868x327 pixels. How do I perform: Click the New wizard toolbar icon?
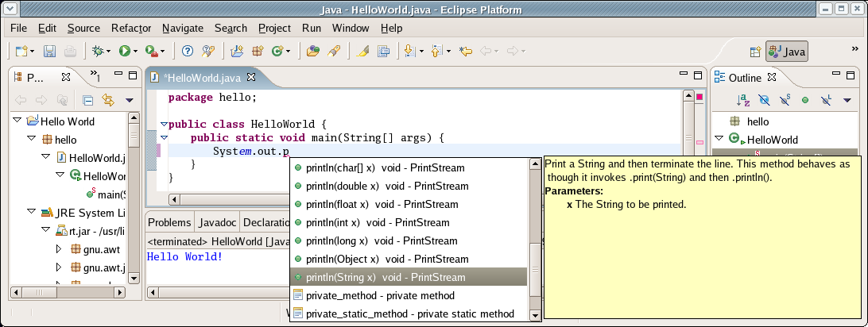tap(21, 51)
